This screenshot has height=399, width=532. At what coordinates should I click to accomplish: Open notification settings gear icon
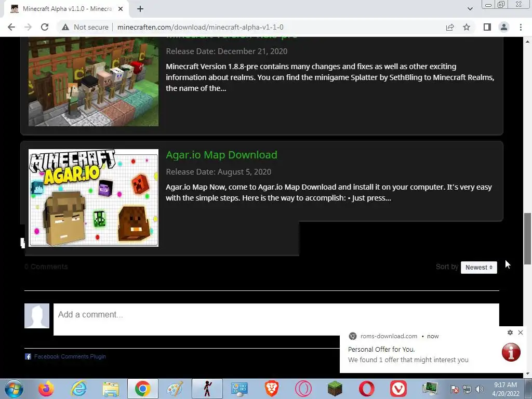510,332
